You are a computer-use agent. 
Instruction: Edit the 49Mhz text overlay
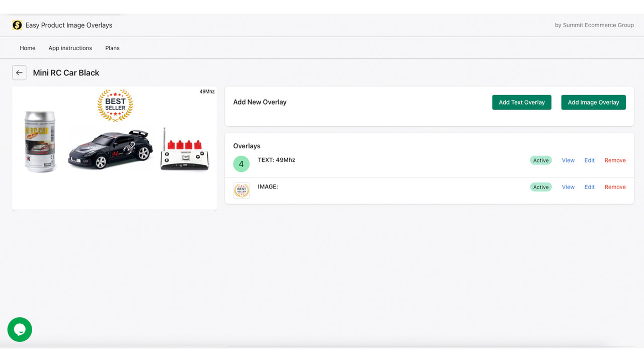tap(589, 160)
